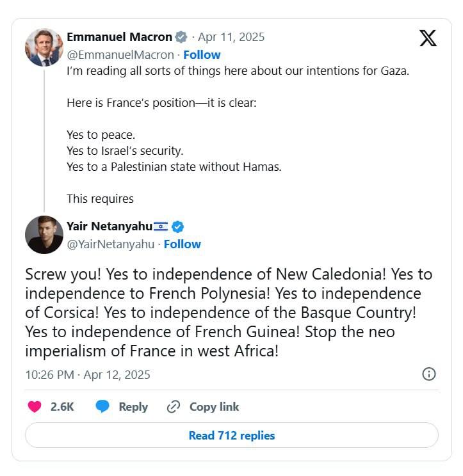
Task: Open the tweet info circle icon
Action: pos(429,374)
